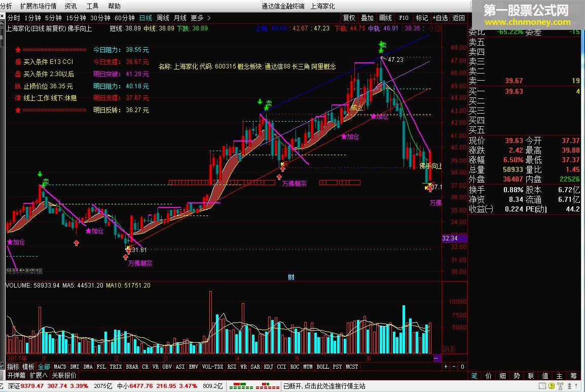Click the 开弹幕 button
585x392 pixels.
(17, 375)
